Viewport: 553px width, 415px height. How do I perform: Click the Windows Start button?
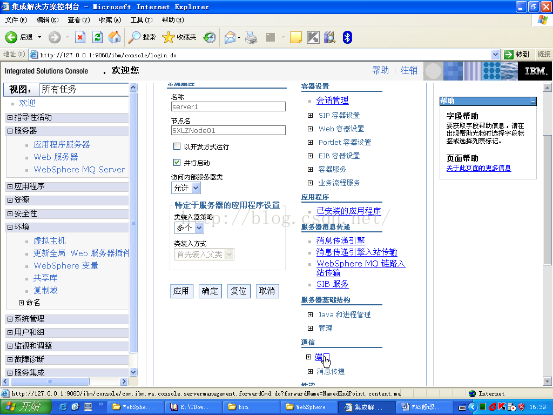point(25,407)
